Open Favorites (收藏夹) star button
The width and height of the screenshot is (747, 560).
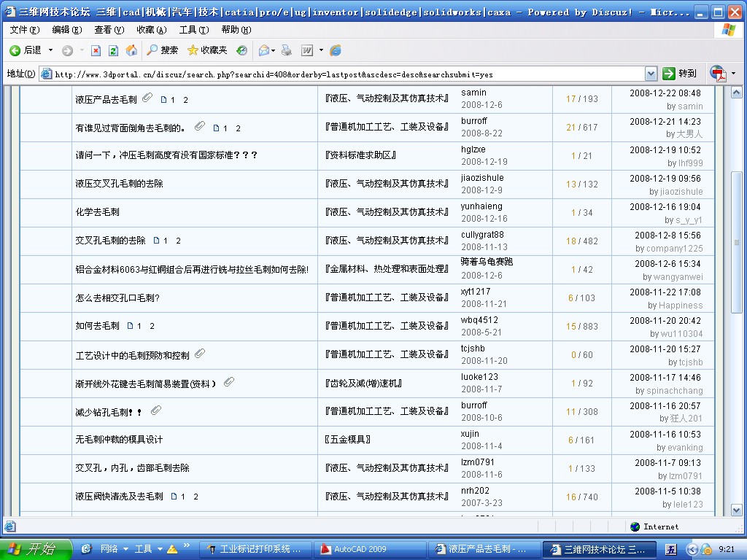[207, 50]
